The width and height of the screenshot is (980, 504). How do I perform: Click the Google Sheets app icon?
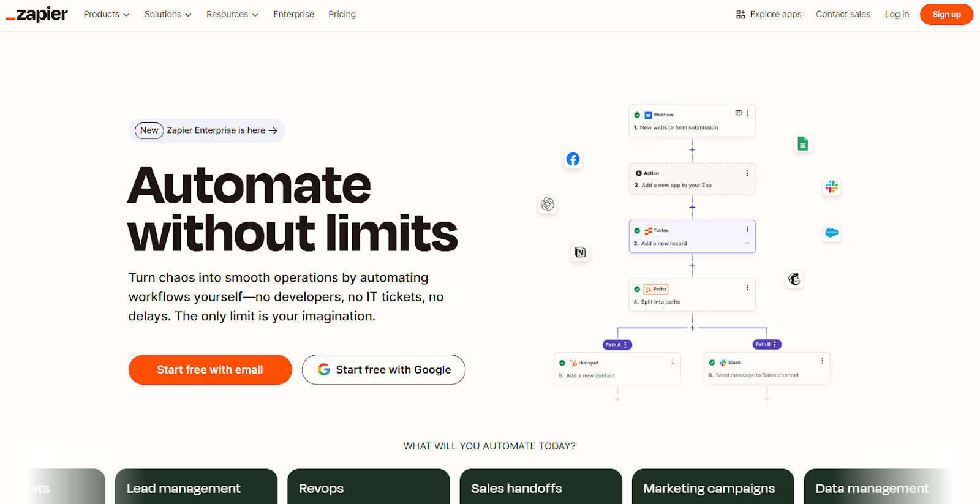click(803, 144)
